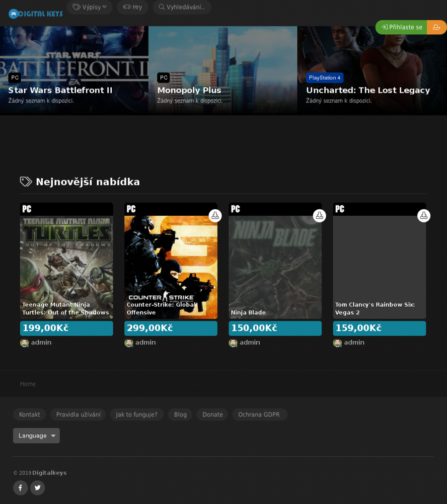
Task: Click the 199,00Kč price button
Action: 67,328
